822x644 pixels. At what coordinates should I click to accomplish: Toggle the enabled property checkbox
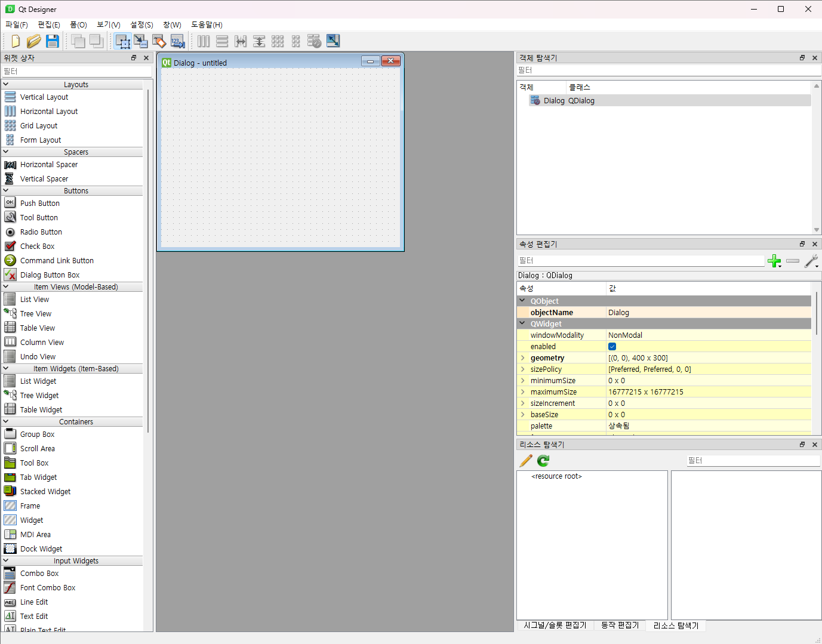tap(612, 347)
